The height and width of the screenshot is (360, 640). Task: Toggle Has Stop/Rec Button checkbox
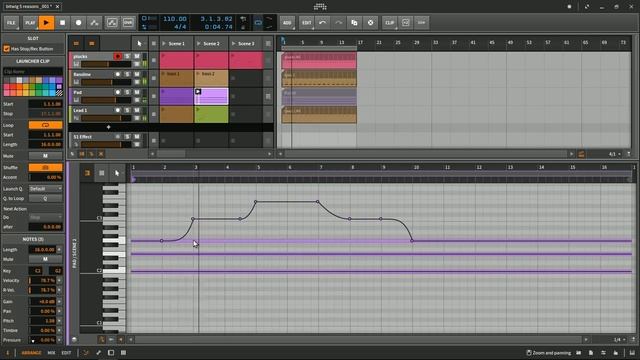coord(7,49)
